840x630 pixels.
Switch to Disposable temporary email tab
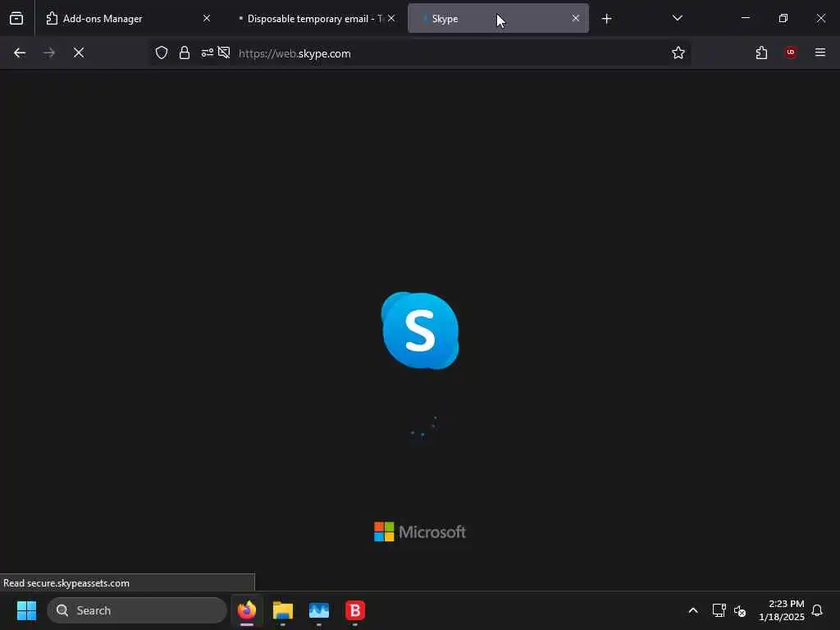click(315, 19)
